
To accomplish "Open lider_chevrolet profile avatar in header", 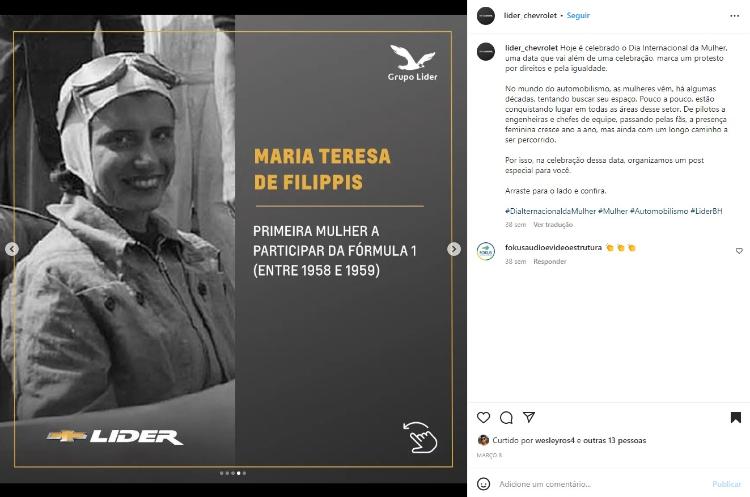I will (486, 16).
